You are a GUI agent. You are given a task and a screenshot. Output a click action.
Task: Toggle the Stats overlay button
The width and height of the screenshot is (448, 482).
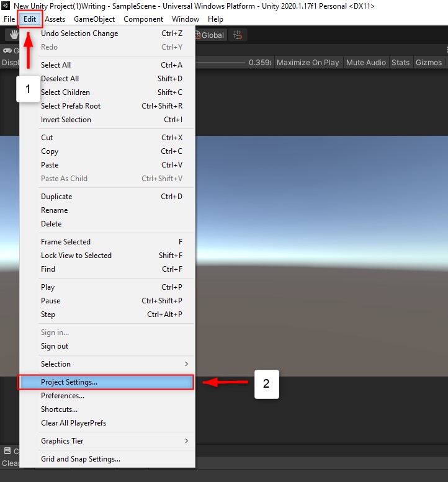pos(400,63)
